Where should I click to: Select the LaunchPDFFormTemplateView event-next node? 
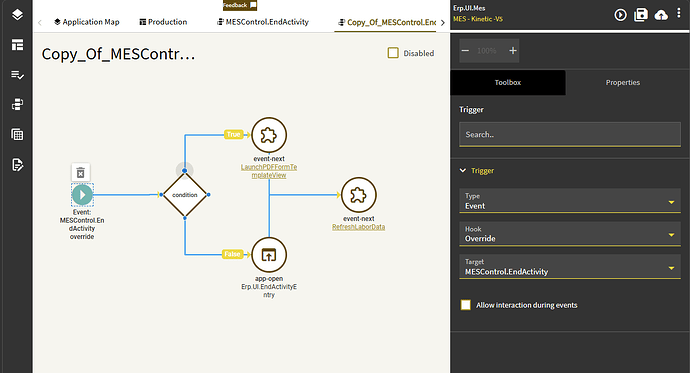coord(269,135)
